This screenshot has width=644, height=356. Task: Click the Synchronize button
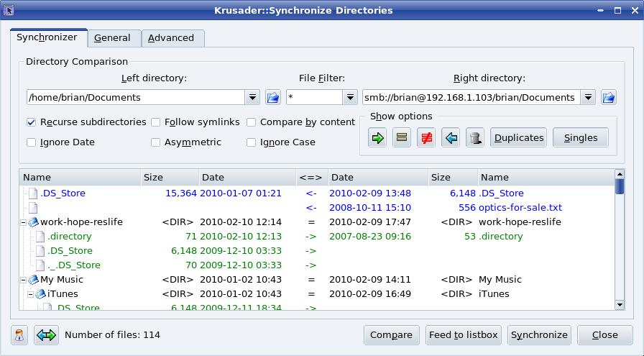[x=539, y=335]
